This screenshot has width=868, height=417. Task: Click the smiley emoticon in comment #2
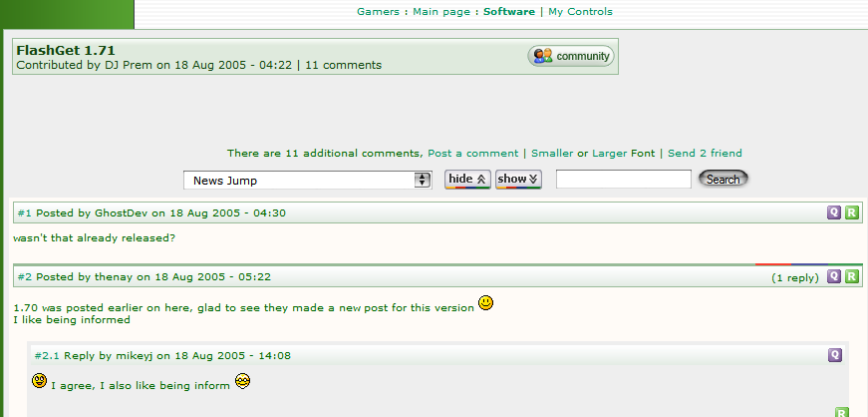click(485, 302)
